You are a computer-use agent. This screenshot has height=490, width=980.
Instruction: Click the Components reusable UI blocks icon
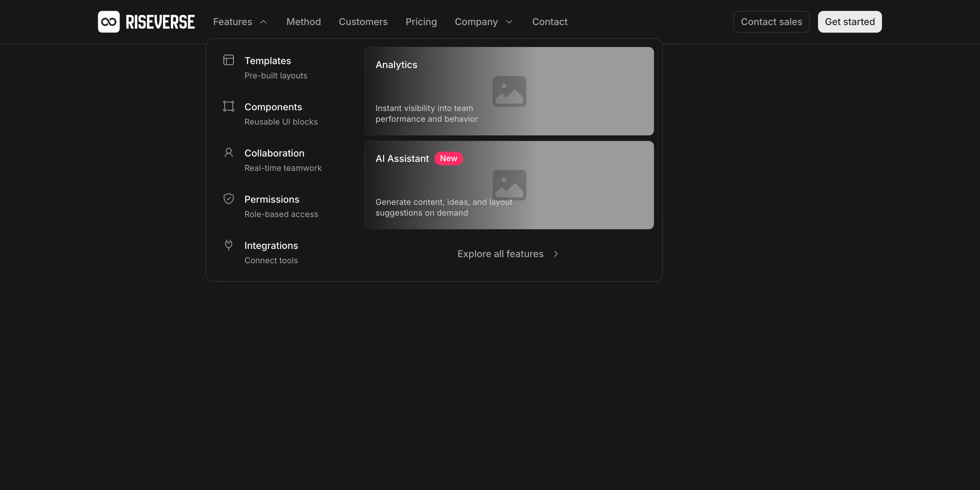228,106
